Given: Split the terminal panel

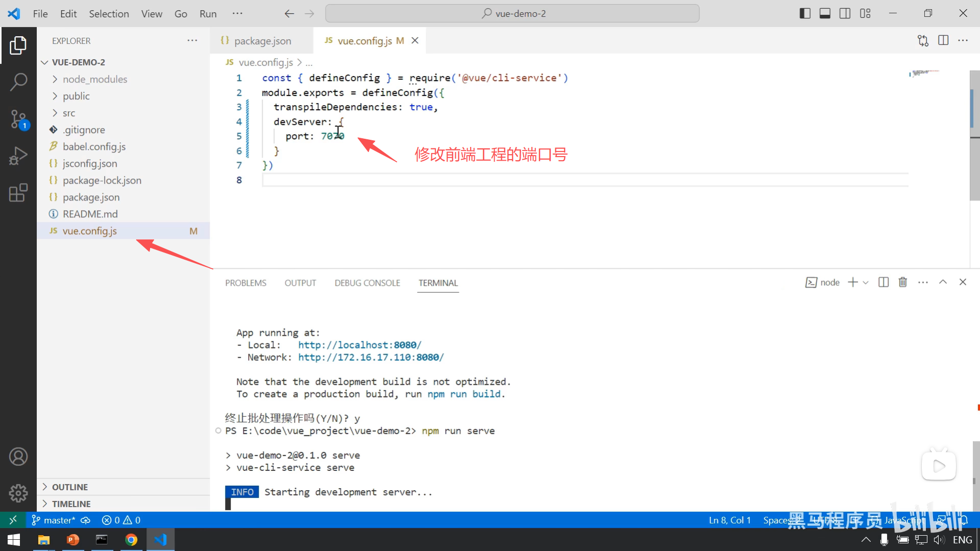Looking at the screenshot, I should click(x=884, y=282).
